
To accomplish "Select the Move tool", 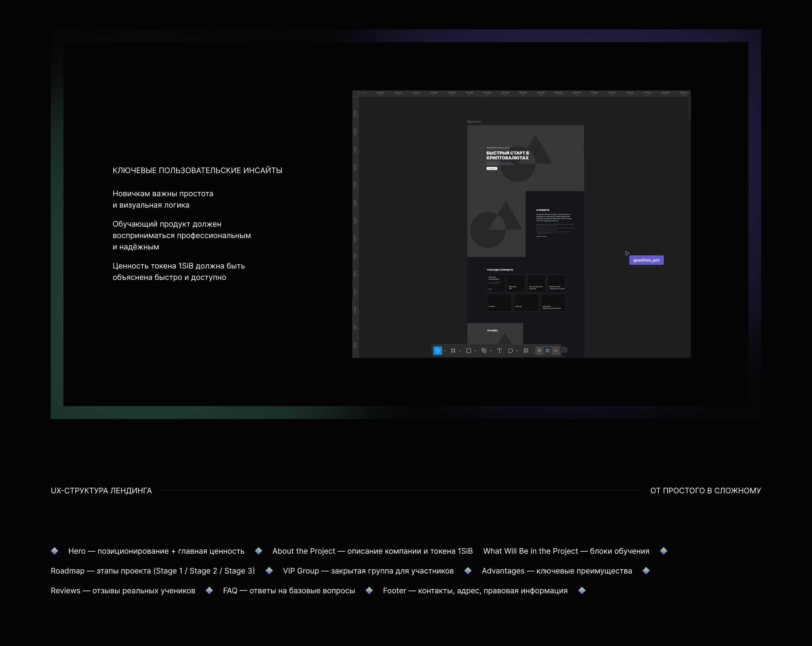I will tap(438, 351).
